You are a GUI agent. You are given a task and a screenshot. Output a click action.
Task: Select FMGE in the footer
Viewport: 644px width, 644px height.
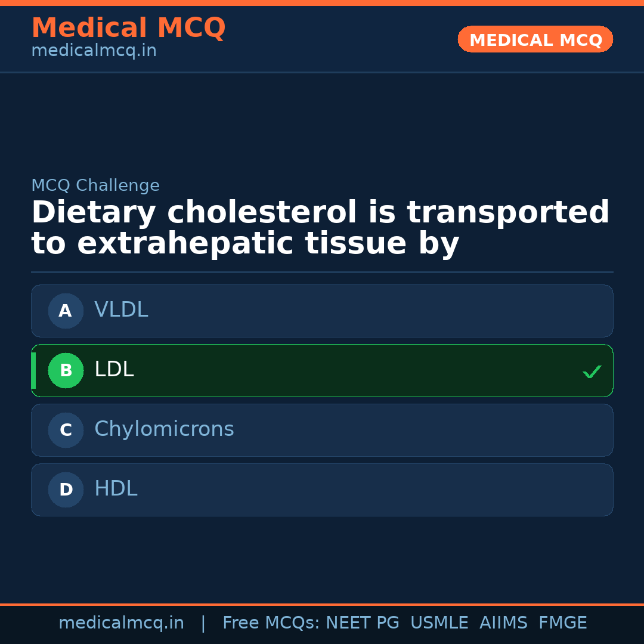point(562,623)
